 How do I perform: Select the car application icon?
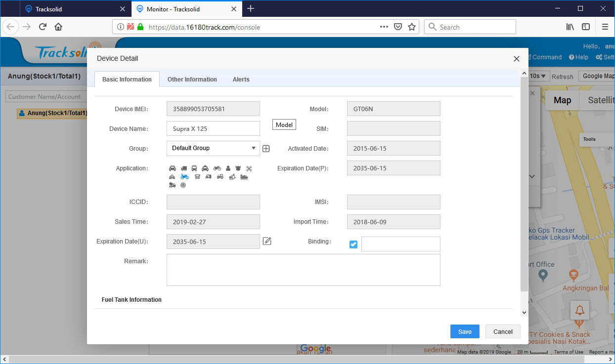(173, 168)
